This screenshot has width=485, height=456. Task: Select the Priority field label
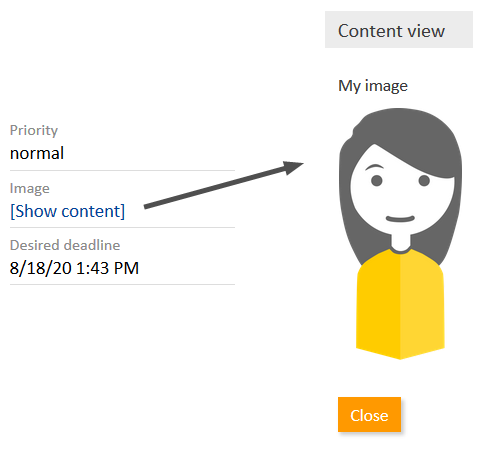tap(34, 130)
